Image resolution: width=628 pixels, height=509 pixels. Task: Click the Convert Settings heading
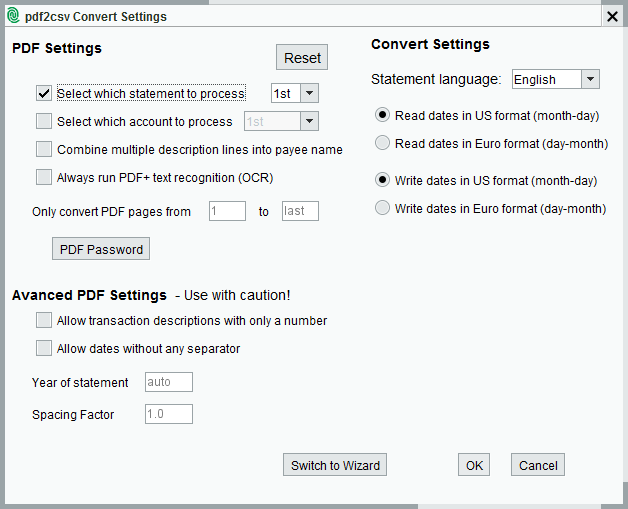430,44
